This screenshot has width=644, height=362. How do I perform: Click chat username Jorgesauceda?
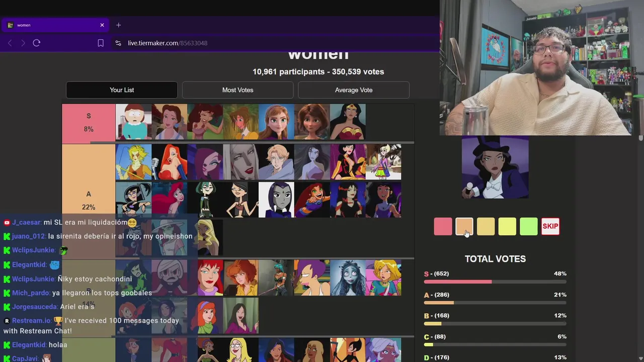tap(35, 307)
